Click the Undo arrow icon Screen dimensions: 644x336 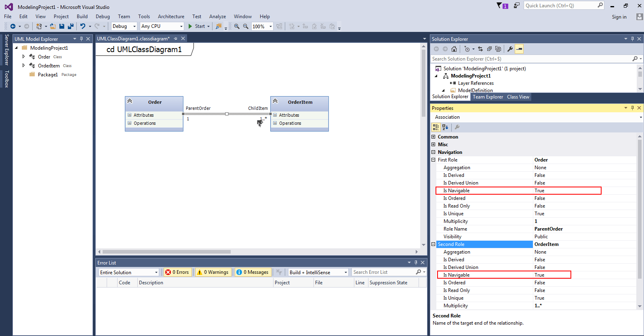82,26
